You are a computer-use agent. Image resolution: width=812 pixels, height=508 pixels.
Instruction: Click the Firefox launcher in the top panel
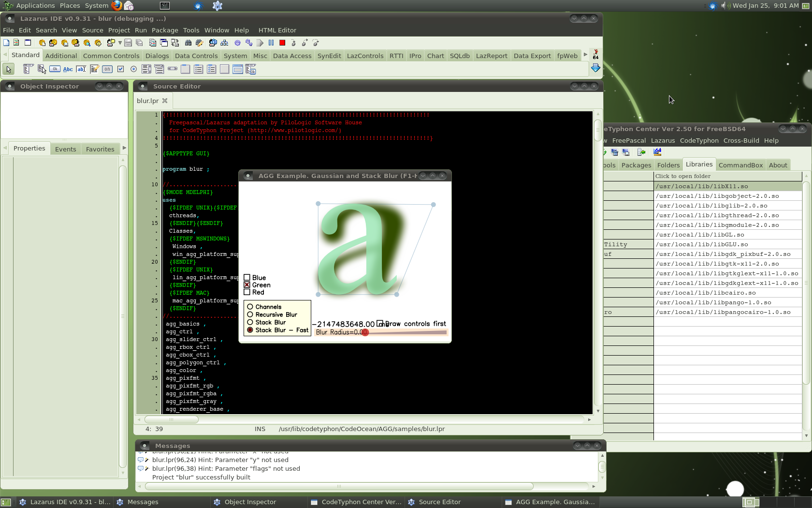tap(116, 6)
